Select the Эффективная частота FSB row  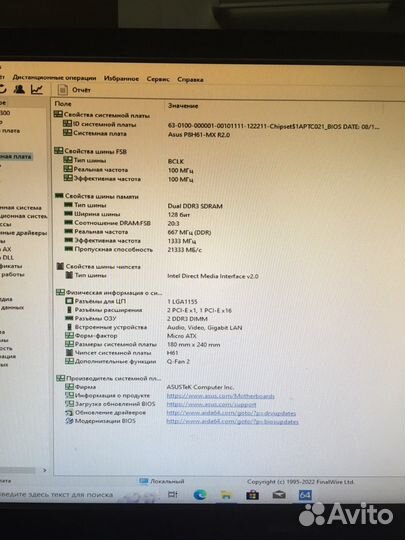128,179
